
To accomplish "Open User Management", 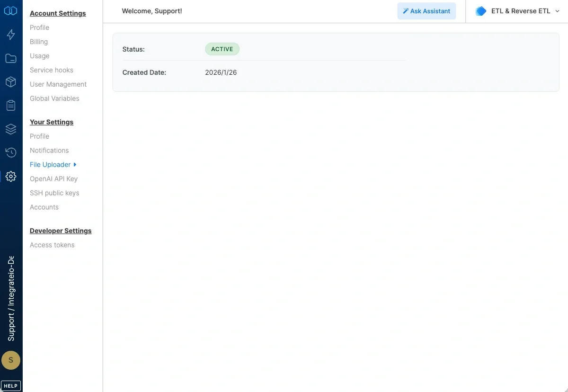I will (x=58, y=84).
